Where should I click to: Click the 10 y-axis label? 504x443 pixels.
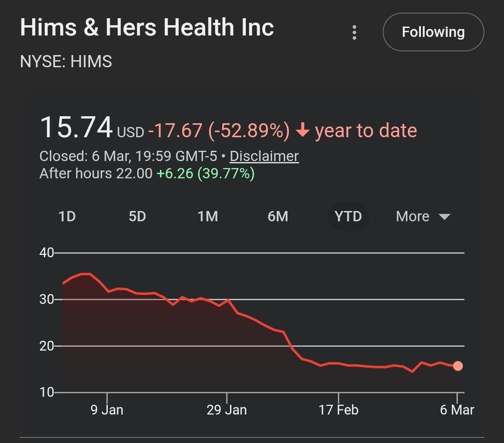pos(47,392)
